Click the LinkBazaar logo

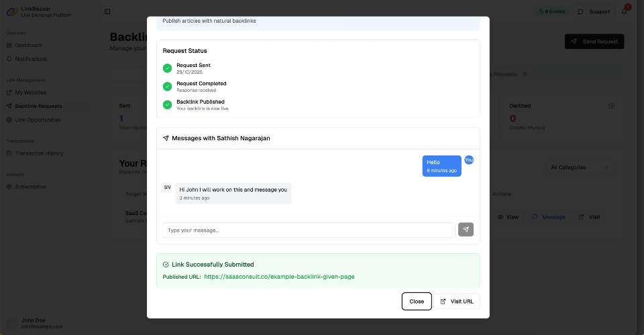click(12, 12)
